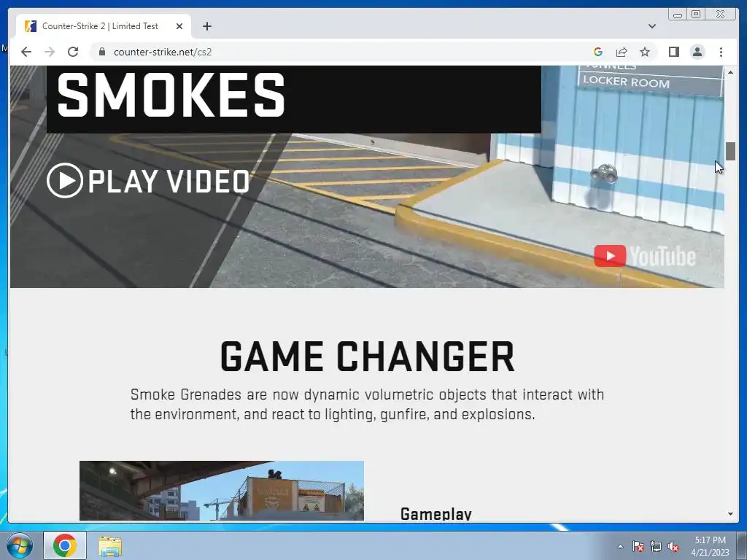Click the PLAY VIDEO text link

pos(169,182)
